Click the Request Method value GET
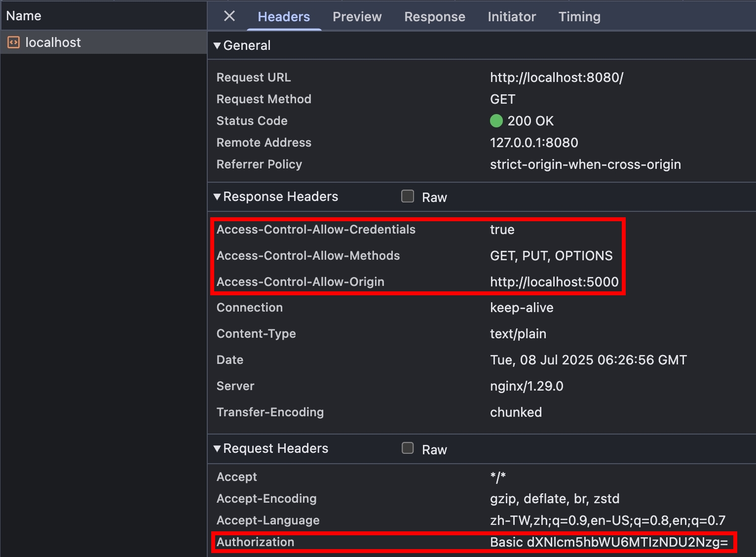 point(502,99)
